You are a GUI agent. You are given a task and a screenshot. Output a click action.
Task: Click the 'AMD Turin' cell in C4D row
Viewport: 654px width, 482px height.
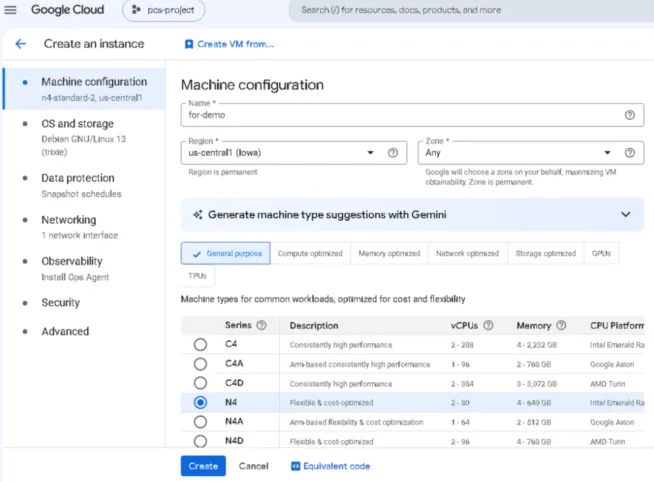(607, 384)
